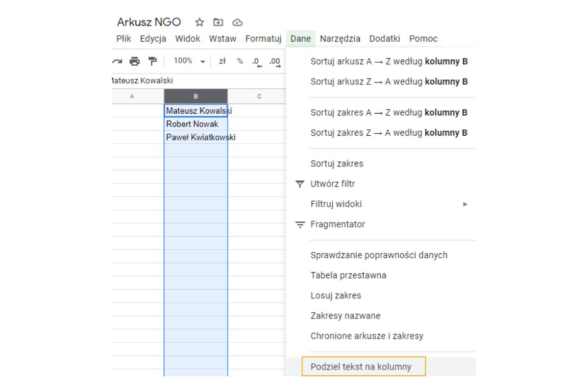Decrease decimal places button

click(256, 62)
